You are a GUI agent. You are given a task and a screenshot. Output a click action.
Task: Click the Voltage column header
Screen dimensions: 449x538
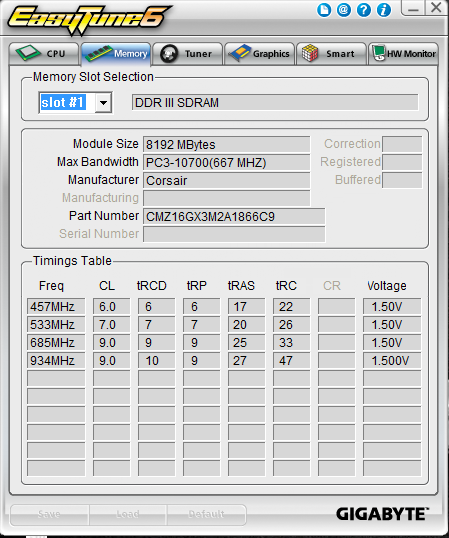point(387,286)
